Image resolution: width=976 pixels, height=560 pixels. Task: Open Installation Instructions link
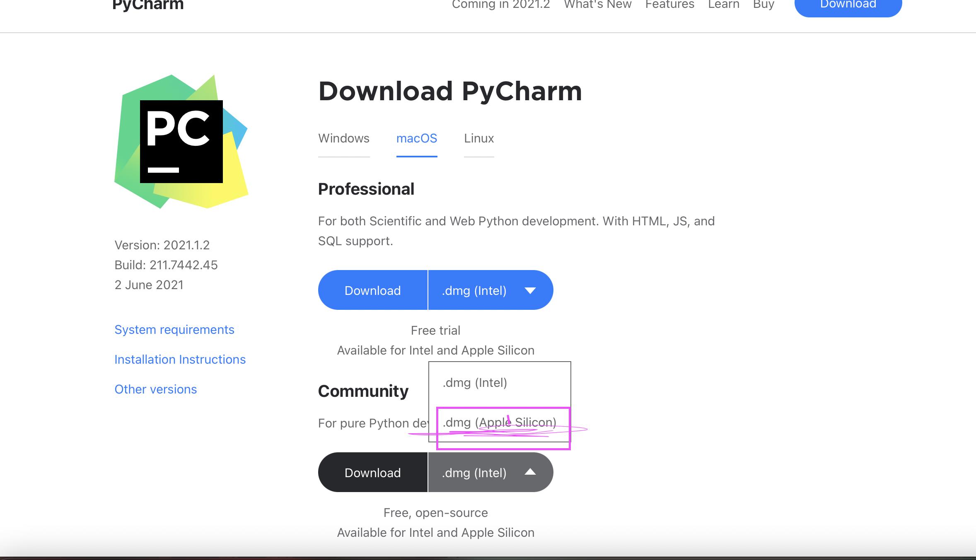point(180,359)
